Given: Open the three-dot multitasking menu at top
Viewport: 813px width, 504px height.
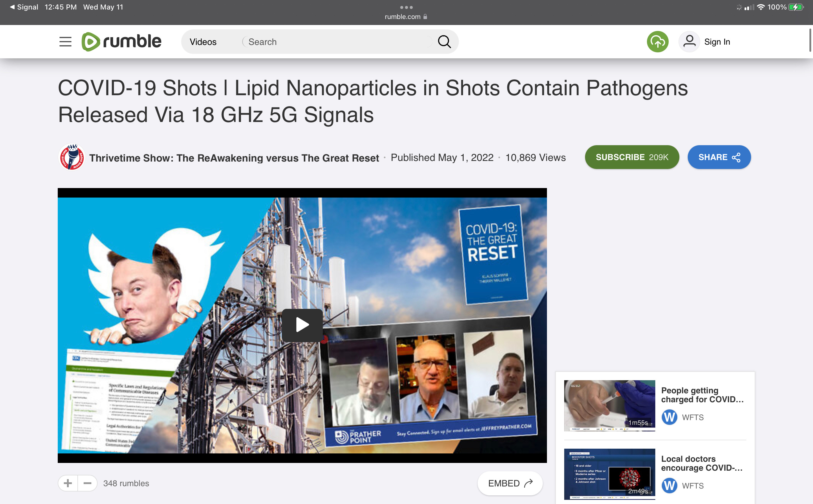Looking at the screenshot, I should click(406, 7).
